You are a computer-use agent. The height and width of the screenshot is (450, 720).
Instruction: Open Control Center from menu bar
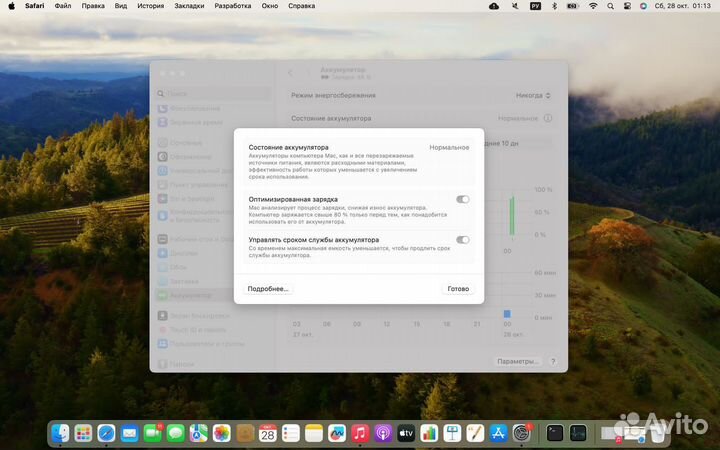627,6
